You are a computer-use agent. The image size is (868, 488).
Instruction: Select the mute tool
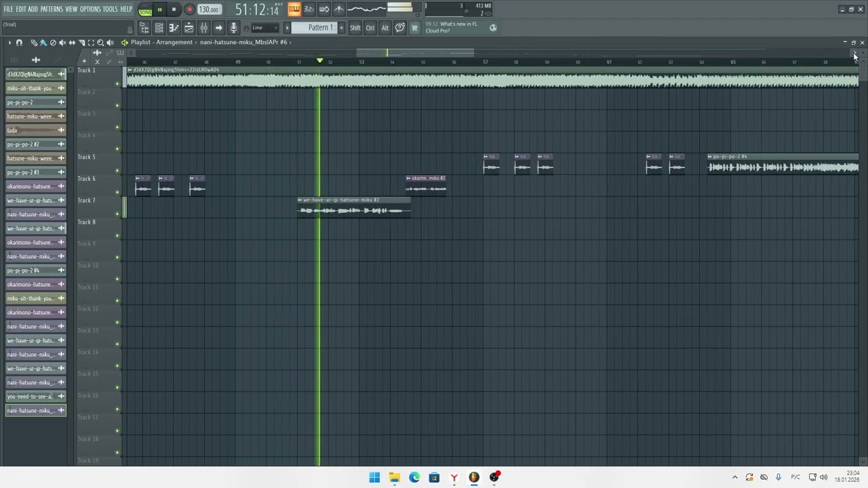click(x=62, y=43)
